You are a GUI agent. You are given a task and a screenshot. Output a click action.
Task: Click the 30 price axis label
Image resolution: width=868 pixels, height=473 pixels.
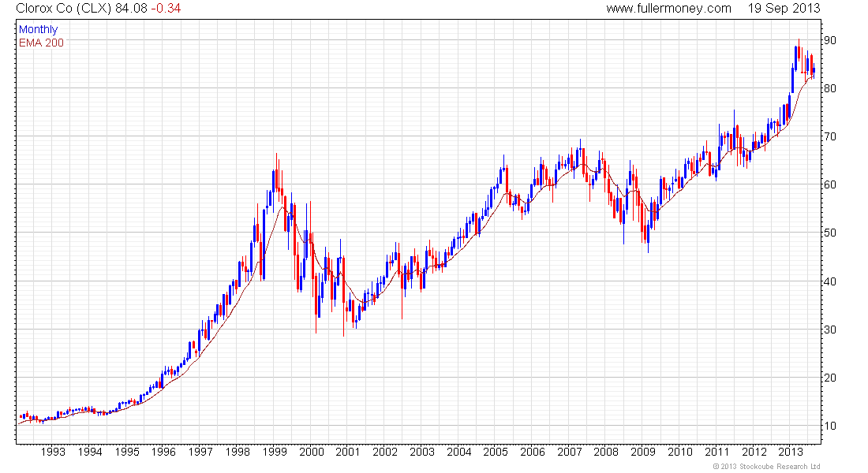[x=830, y=330]
